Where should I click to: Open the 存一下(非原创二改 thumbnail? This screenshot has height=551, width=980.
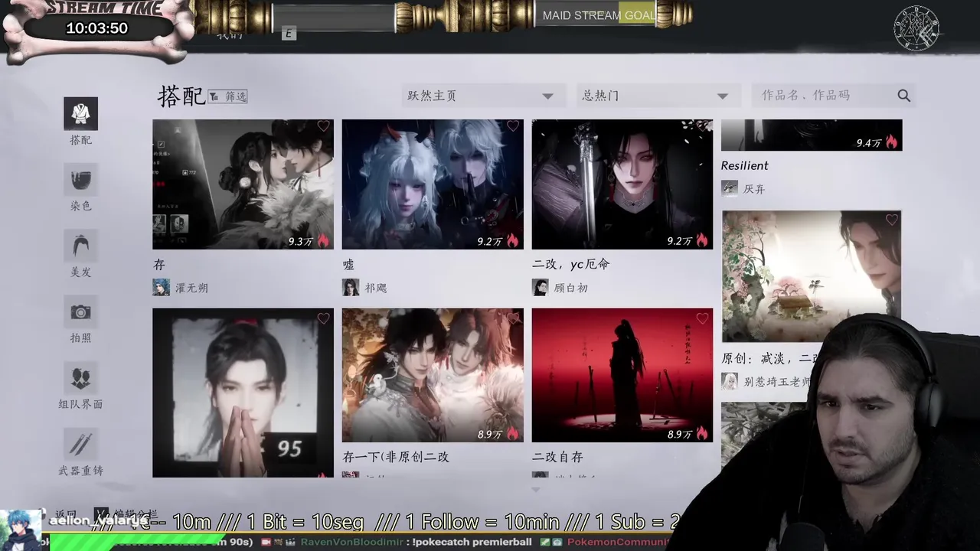click(433, 375)
